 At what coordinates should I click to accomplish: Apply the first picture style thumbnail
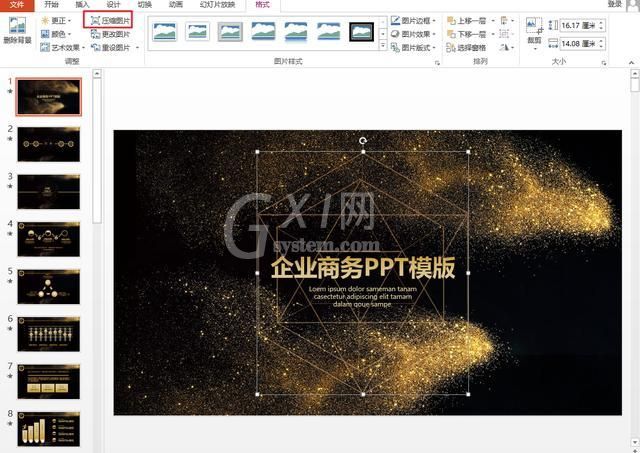(165, 32)
